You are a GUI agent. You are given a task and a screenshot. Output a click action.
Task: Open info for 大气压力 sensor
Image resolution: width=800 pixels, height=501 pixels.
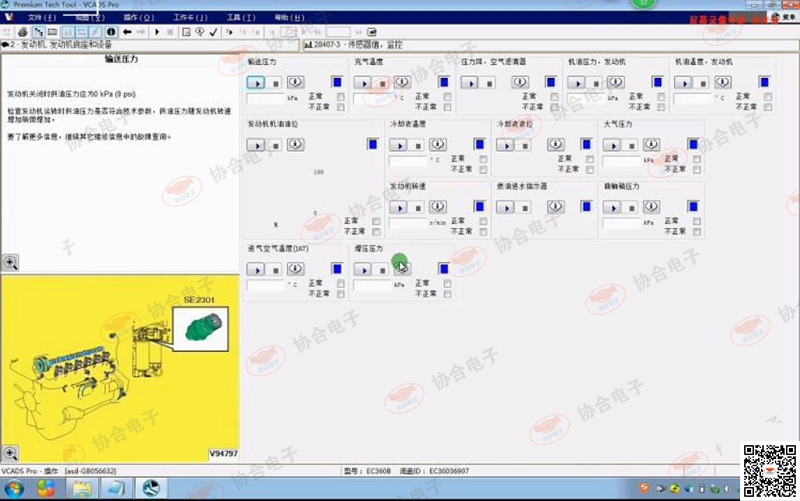[x=652, y=144]
